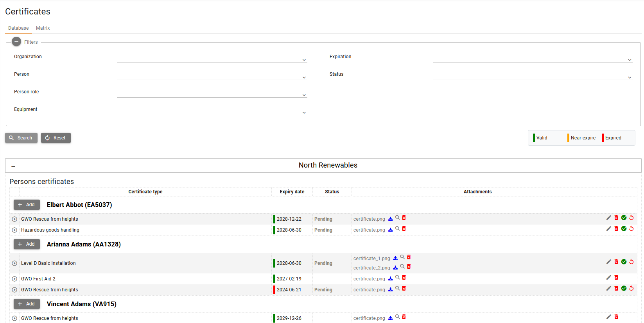Image resolution: width=644 pixels, height=323 pixels.
Task: Delete certificate_1.png attachment
Action: [409, 257]
